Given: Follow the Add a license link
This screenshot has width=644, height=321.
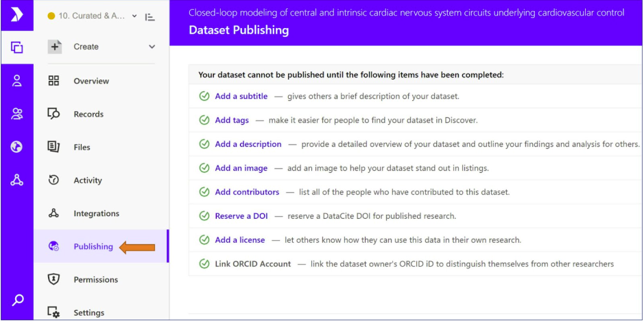Looking at the screenshot, I should point(240,239).
